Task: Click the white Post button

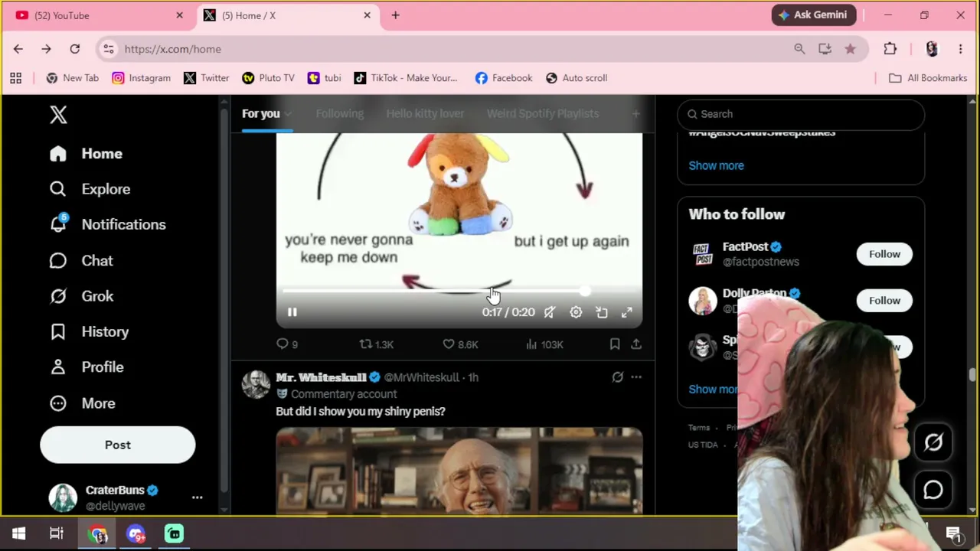Action: point(118,445)
